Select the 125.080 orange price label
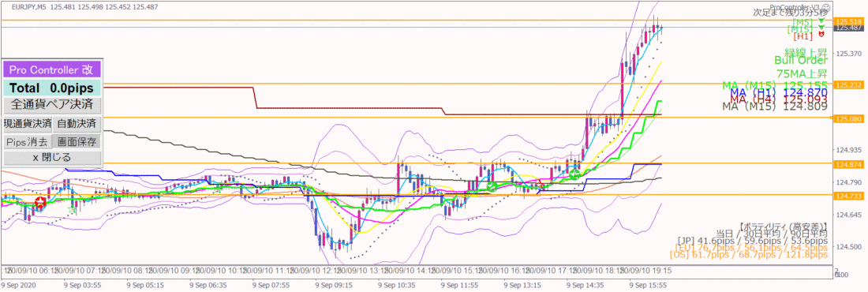This screenshot has width=868, height=292. 848,118
